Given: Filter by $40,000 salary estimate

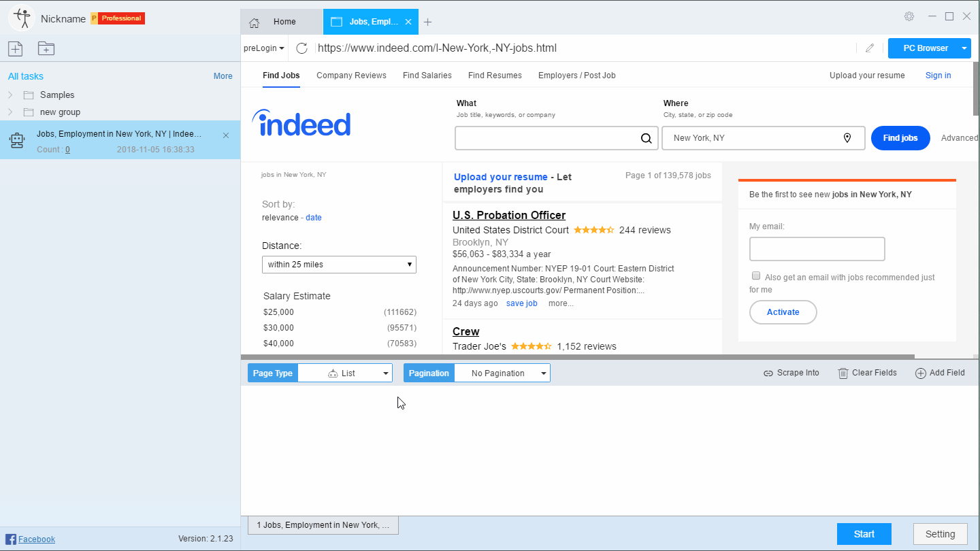Looking at the screenshot, I should click(278, 344).
